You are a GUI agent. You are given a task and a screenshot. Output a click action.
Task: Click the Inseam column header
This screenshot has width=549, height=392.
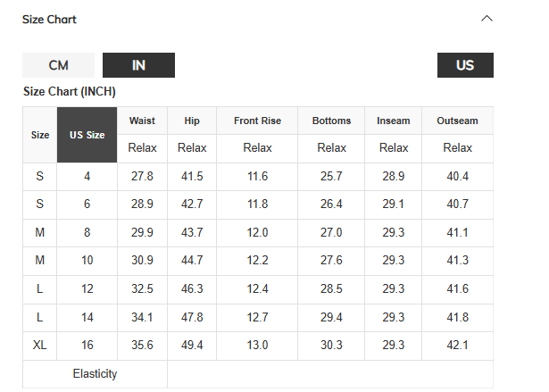tap(394, 121)
